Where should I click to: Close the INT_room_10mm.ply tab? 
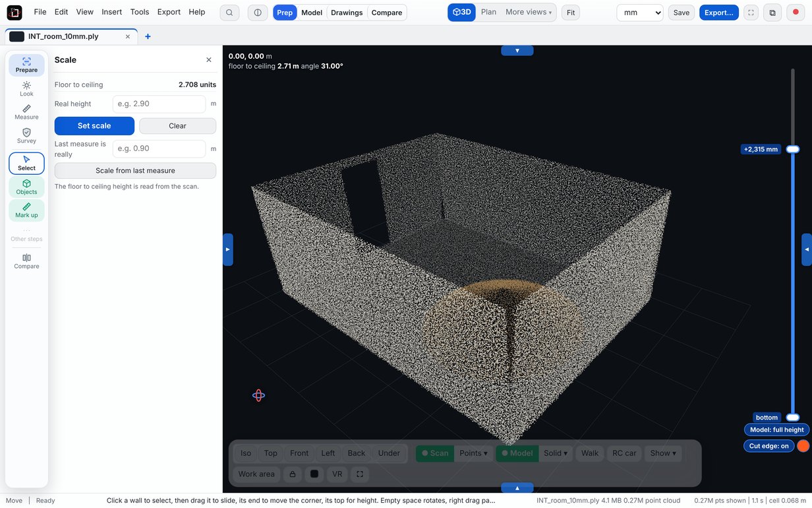coord(128,37)
